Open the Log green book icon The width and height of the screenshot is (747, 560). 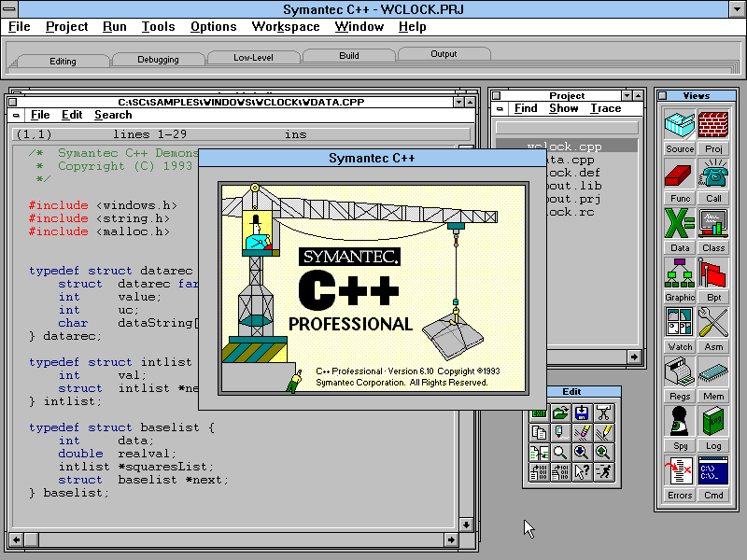point(713,423)
